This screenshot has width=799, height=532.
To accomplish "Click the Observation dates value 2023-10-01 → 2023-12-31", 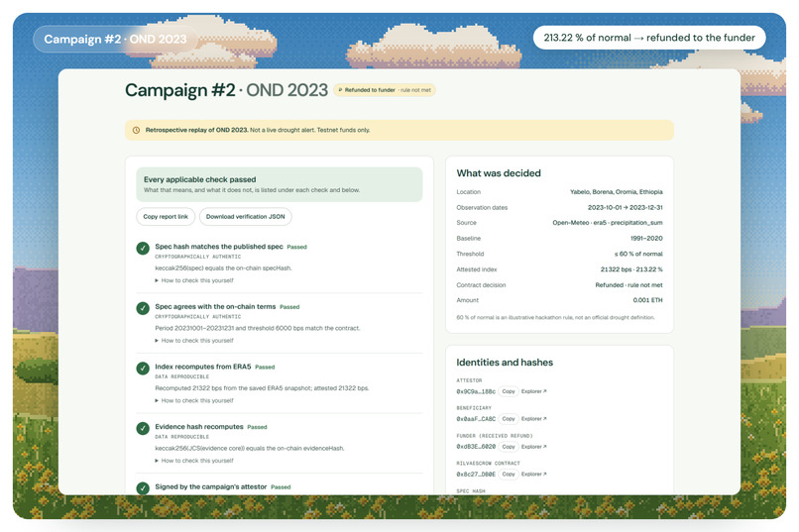I will point(625,208).
